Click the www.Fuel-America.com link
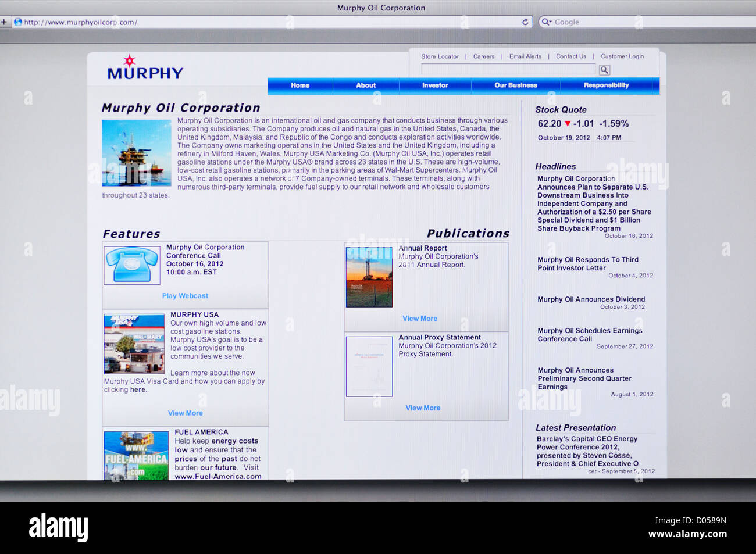 tap(218, 476)
